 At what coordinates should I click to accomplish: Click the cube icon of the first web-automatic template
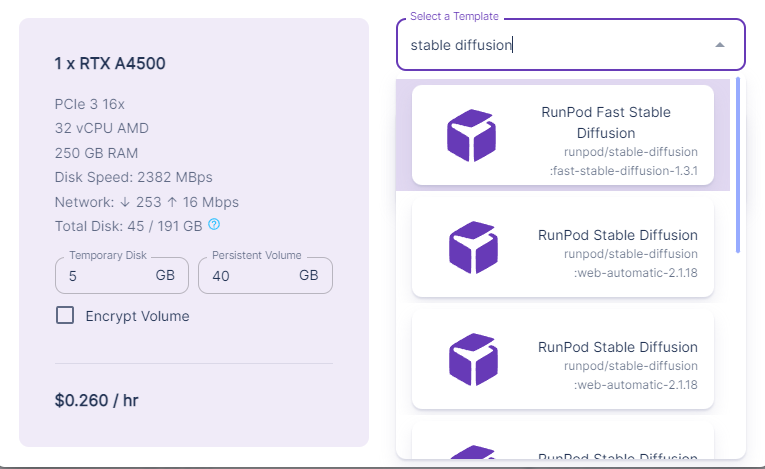click(x=471, y=247)
